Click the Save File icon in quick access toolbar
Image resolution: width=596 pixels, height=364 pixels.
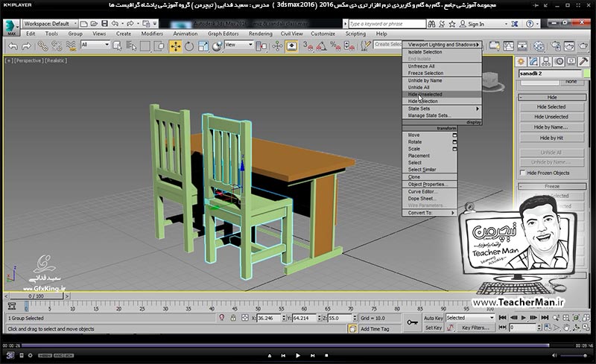pyautogui.click(x=104, y=24)
